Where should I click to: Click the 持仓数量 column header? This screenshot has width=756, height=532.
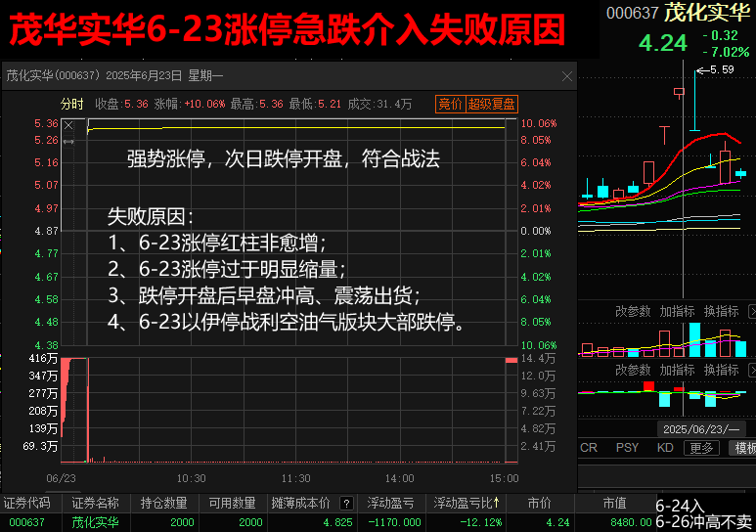click(164, 503)
